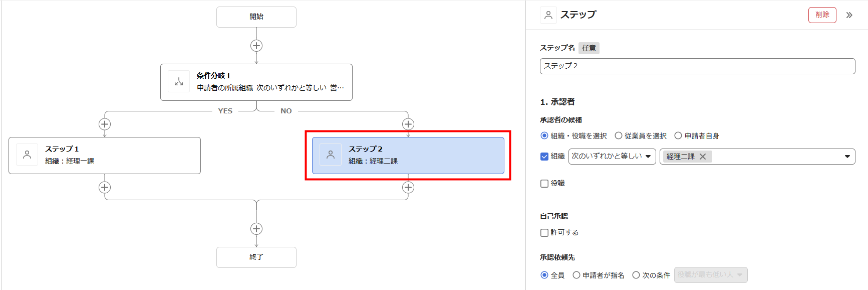Screen dimensions: 868x290
Task: Add a step on the YES branch above ステップ 1
Action: point(105,124)
